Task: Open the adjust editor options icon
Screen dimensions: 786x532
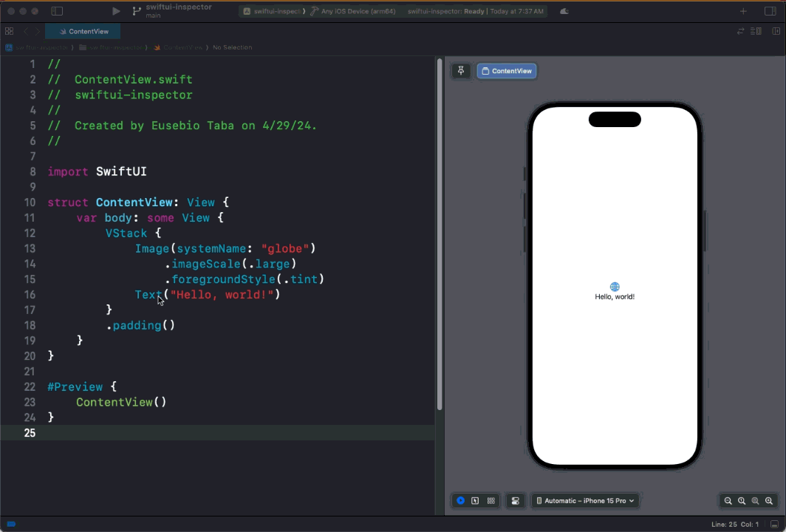Action: (x=756, y=31)
